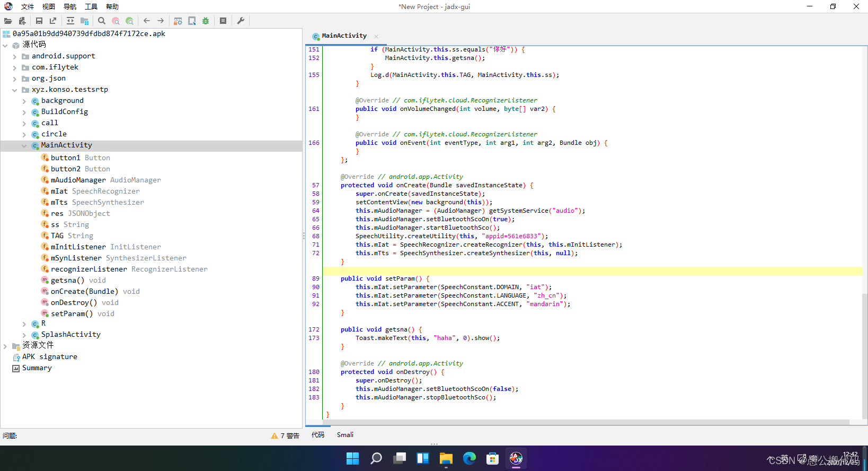
Task: Open File Explorer from the taskbar
Action: [446, 458]
